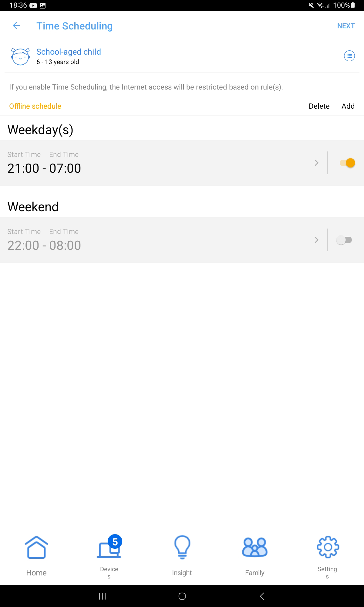
Task: Expand the Weekend schedule chevron
Action: (316, 240)
